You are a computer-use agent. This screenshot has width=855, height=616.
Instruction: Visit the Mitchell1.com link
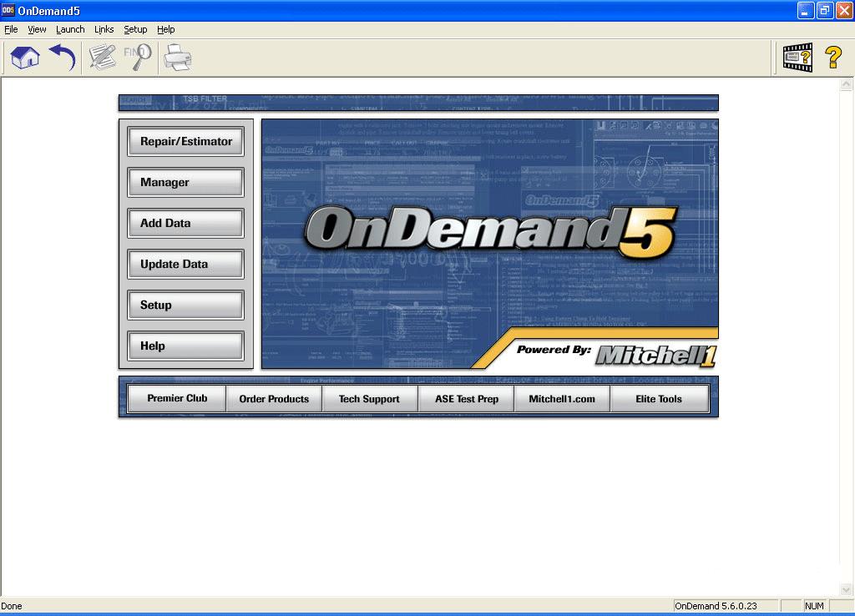(x=562, y=398)
